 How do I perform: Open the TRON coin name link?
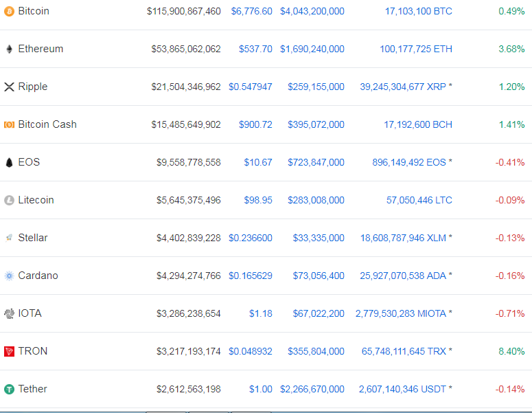(33, 351)
